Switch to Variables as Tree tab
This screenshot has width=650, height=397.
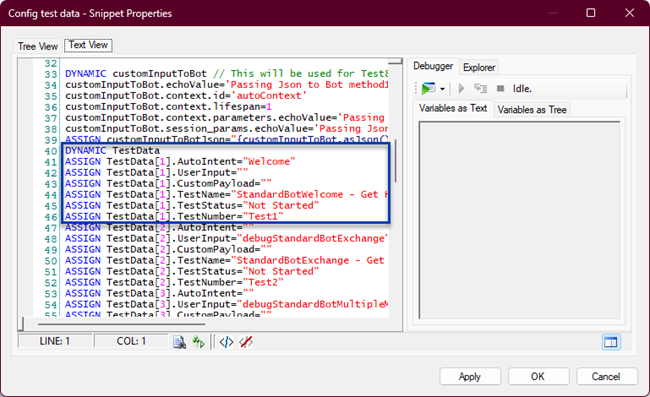tap(532, 110)
